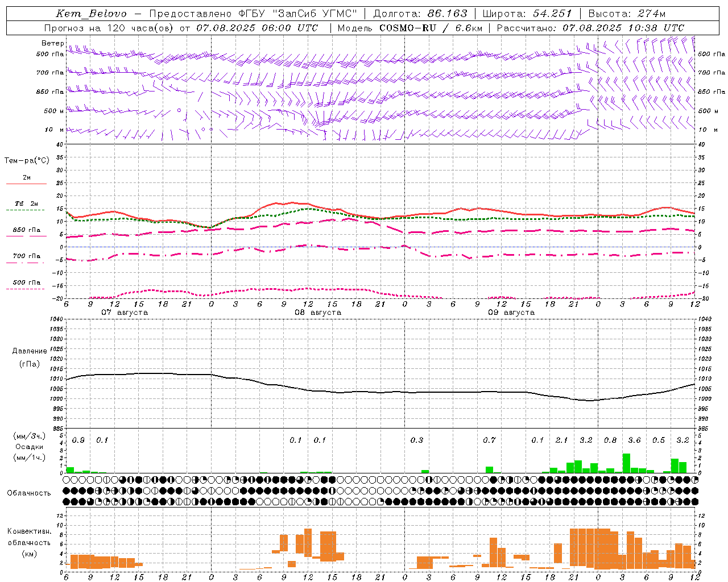
Task: Click the Тем-ра(°C) axis label
Action: (x=27, y=161)
